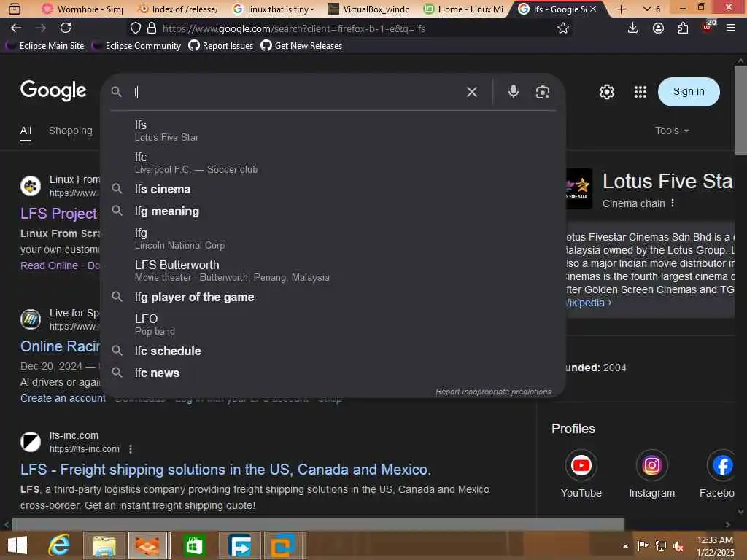This screenshot has height=560, width=747.
Task: Switch to the Home - Linux Mint tab
Action: (463, 9)
